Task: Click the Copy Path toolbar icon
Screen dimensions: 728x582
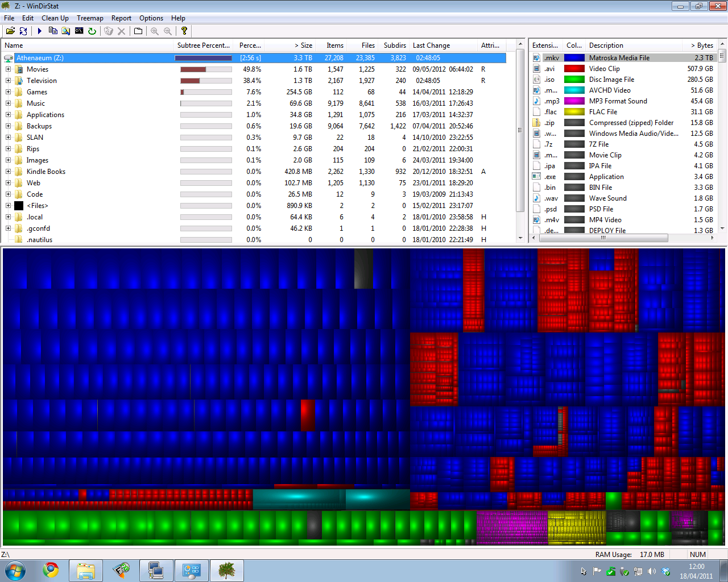Action: tap(53, 31)
